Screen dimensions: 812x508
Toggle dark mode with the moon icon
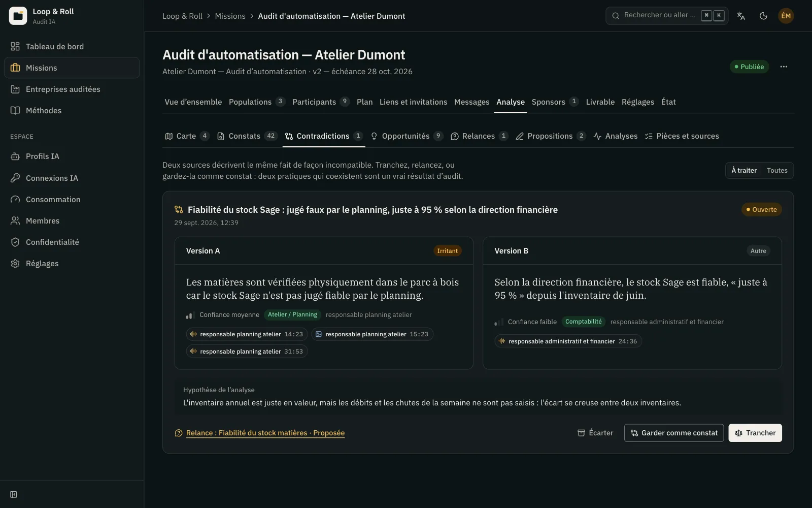[x=763, y=16]
